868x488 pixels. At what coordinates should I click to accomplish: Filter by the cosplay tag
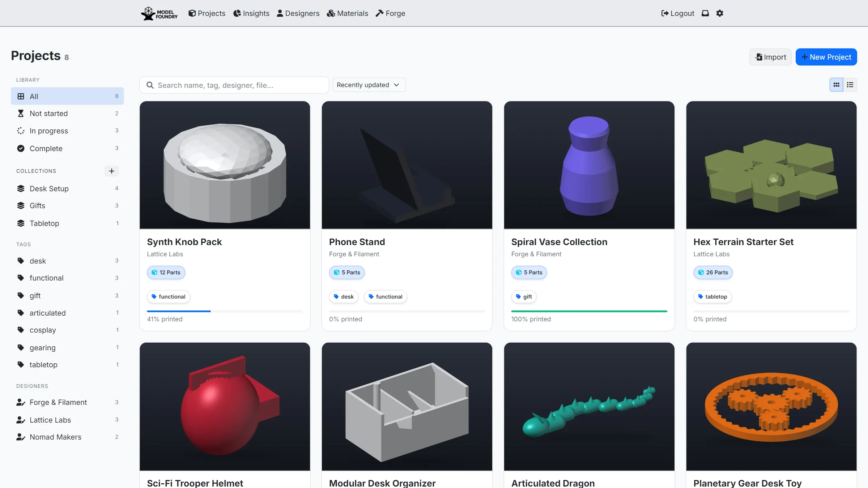[x=67, y=330]
